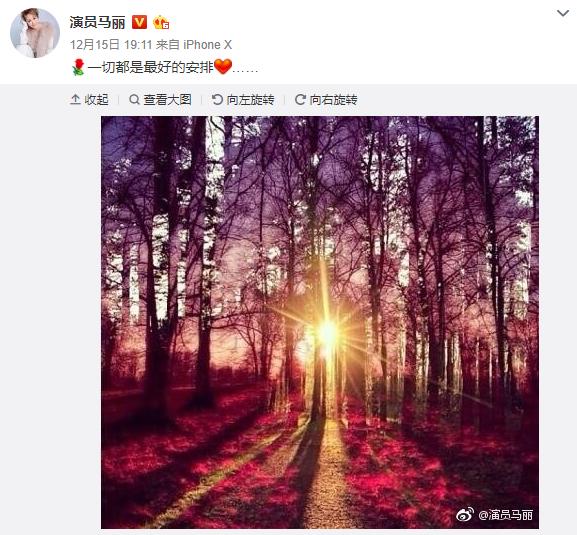577x535 pixels.
Task: Open the 演员马丽 username link
Action: pos(98,22)
